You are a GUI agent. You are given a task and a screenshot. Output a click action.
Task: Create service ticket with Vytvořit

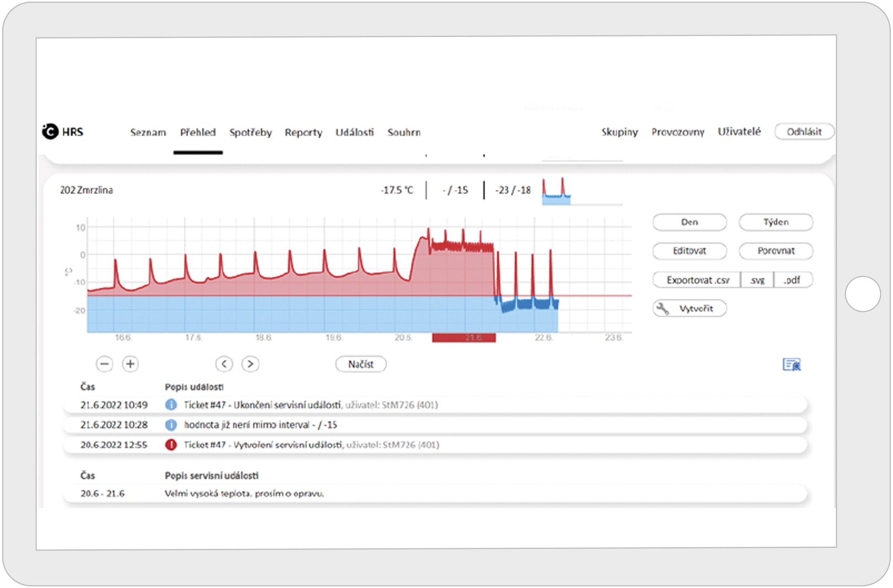[x=690, y=309]
